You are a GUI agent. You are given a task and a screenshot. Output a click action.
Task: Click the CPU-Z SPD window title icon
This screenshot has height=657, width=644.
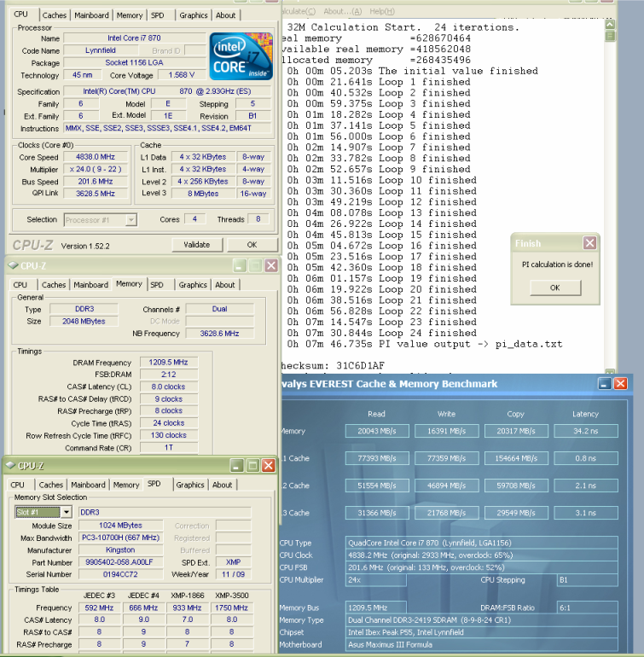[10, 466]
